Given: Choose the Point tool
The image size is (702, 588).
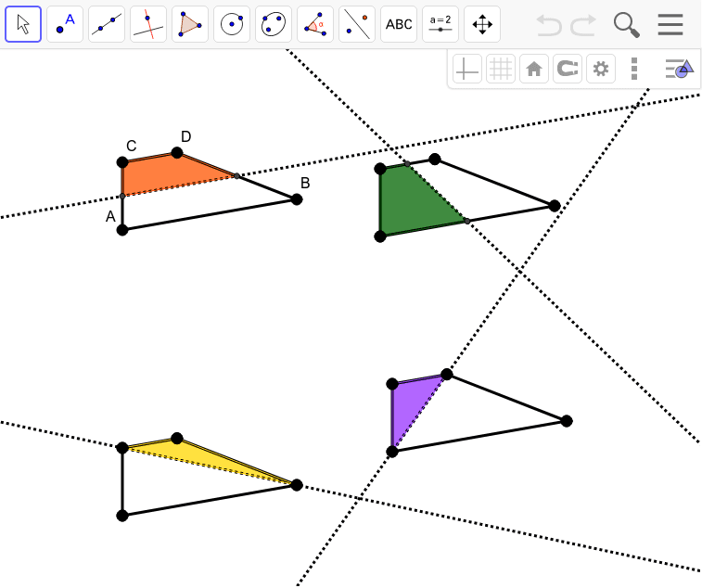Looking at the screenshot, I should pos(65,24).
